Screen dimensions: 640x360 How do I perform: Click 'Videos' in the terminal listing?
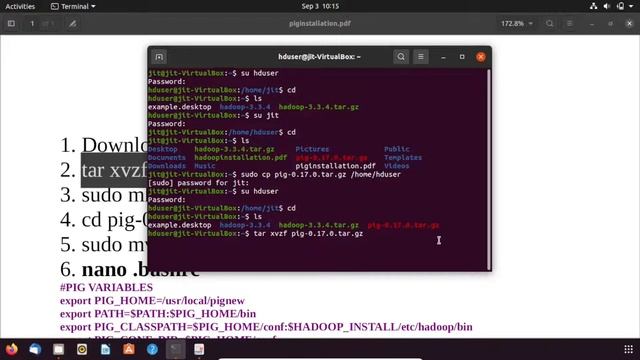(x=397, y=166)
